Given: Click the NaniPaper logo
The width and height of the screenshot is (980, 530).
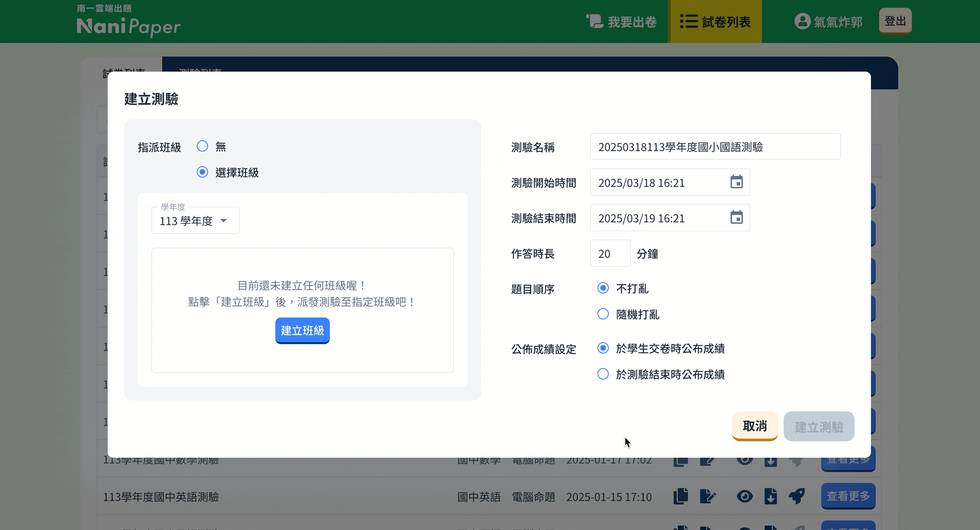Looking at the screenshot, I should click(128, 22).
